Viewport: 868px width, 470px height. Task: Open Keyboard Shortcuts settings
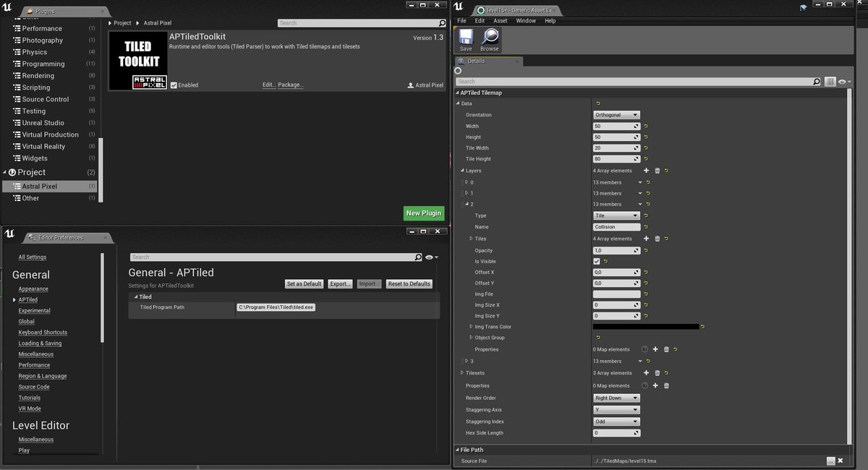(x=43, y=333)
